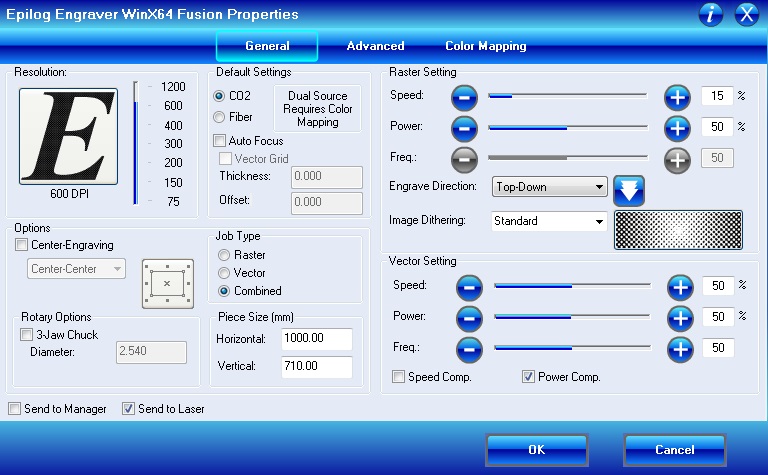
Task: Select the 300 resolution label
Action: click(173, 144)
